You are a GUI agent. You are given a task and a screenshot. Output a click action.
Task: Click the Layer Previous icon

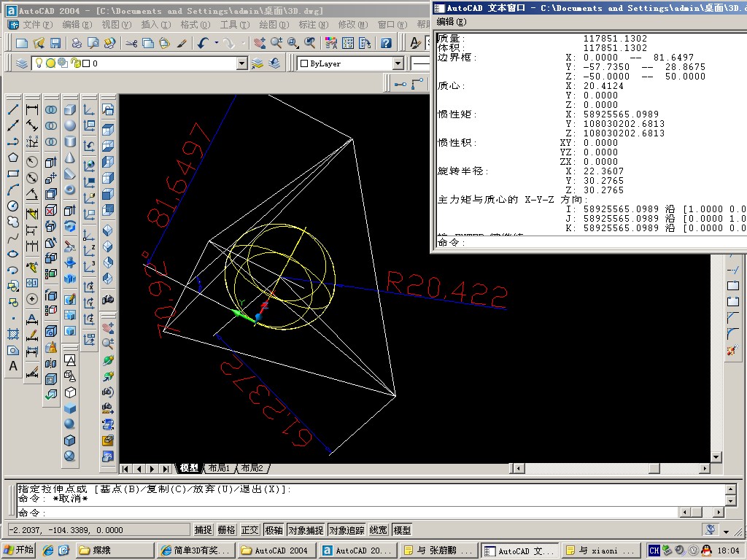pos(274,63)
